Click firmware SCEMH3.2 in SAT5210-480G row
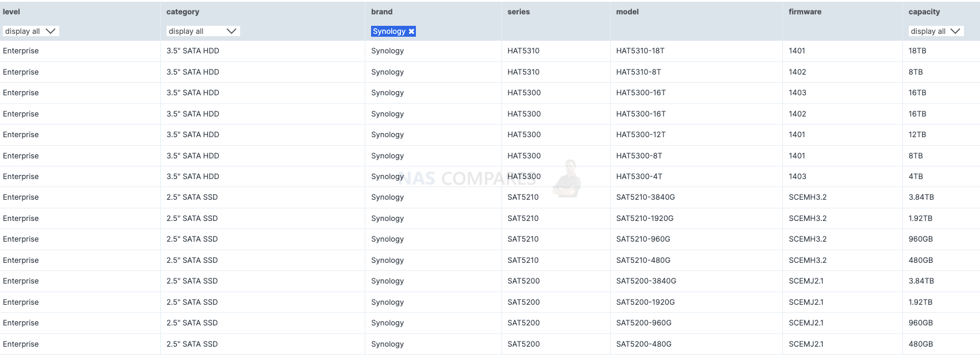Image resolution: width=980 pixels, height=357 pixels. (808, 261)
